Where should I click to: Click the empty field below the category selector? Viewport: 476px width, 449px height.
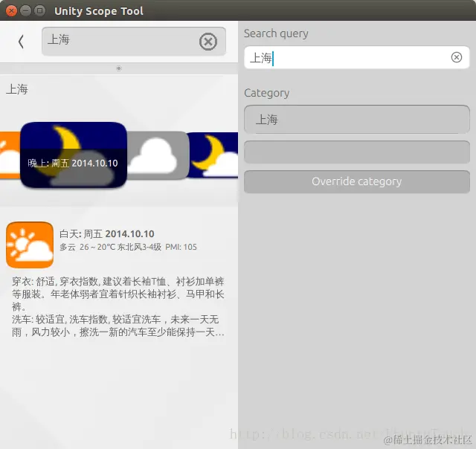[x=357, y=152]
